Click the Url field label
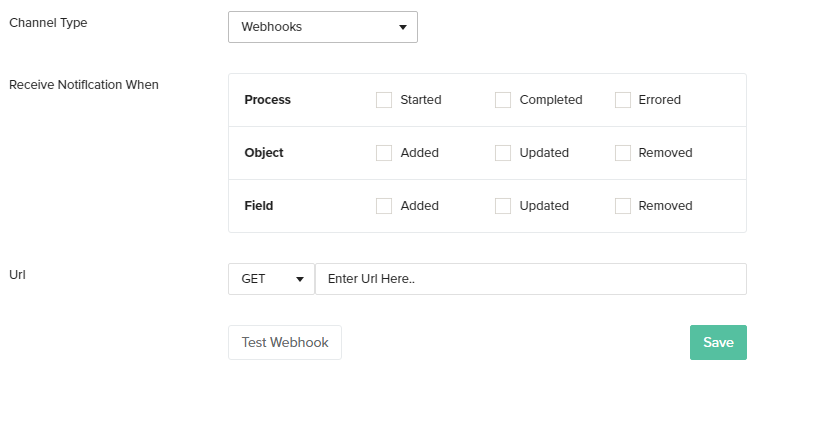The width and height of the screenshot is (829, 440). (17, 274)
